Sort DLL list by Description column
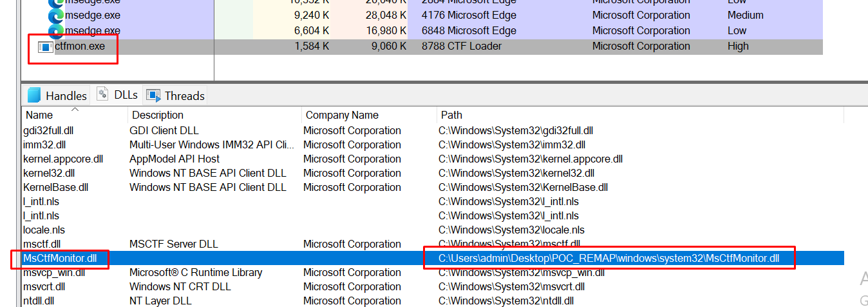This screenshot has width=868, height=307. (158, 115)
